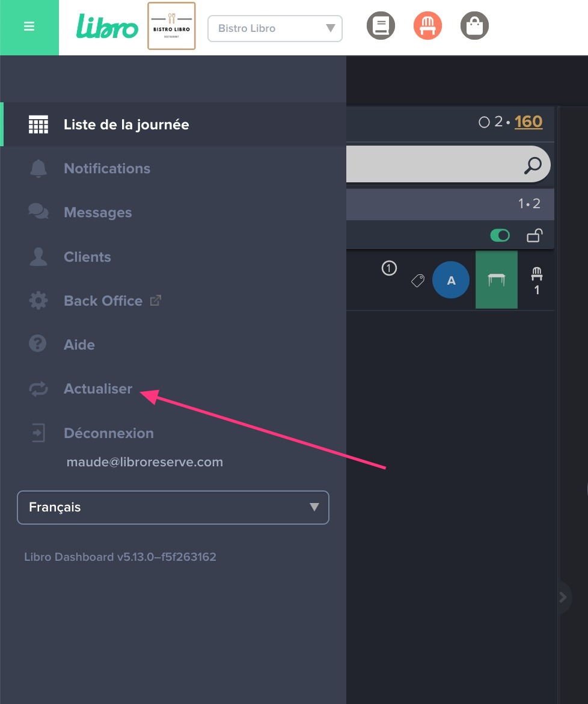Select the orange chair seating icon

coord(427,26)
